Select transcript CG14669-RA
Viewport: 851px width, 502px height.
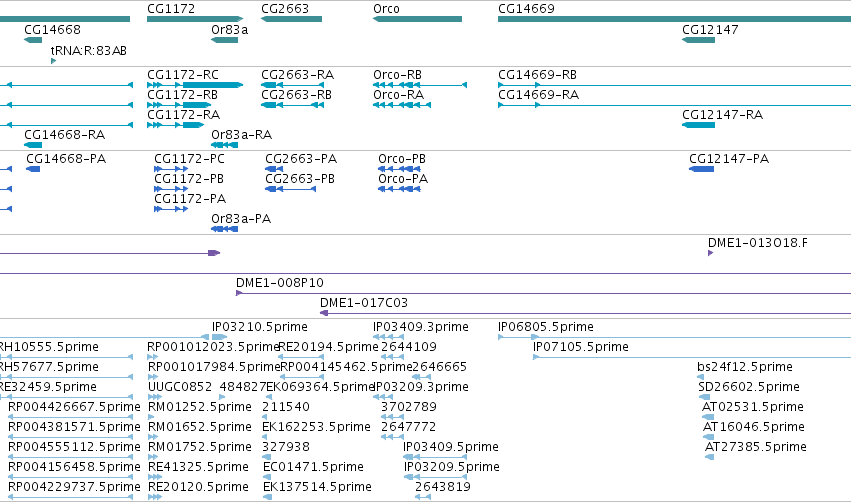click(538, 94)
